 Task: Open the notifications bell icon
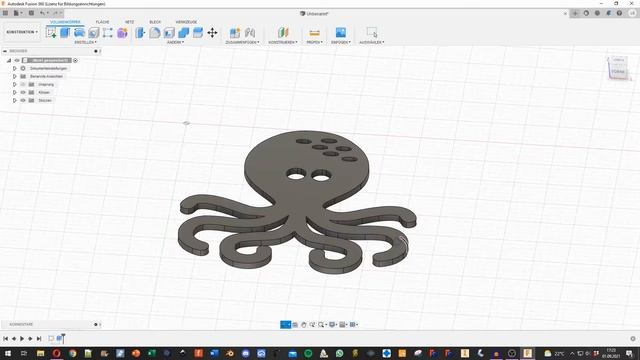point(608,13)
